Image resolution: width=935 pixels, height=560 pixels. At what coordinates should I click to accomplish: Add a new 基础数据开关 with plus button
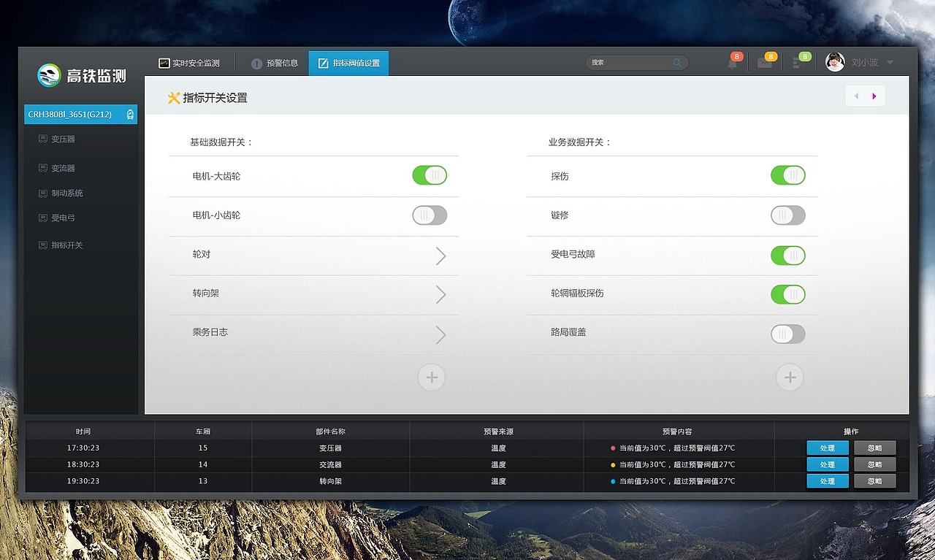[431, 377]
